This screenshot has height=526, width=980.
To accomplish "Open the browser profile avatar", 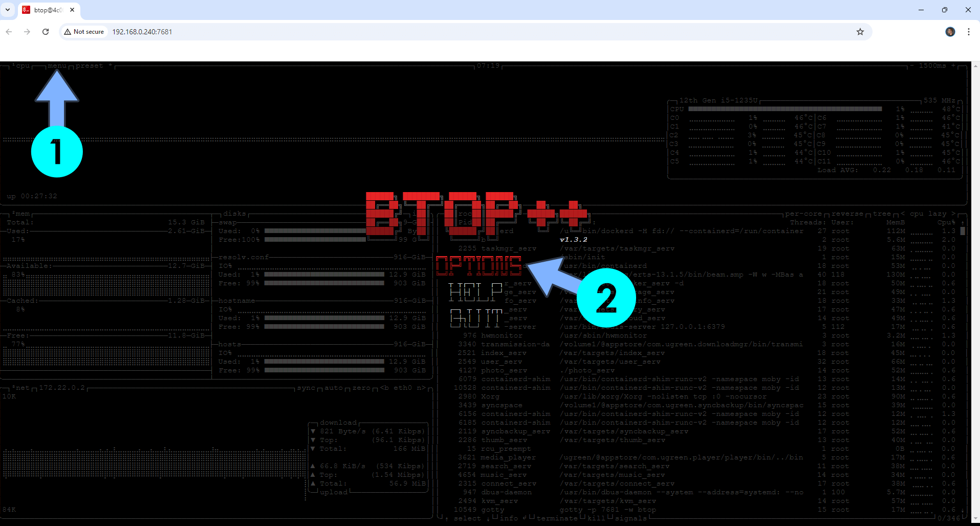I will [950, 32].
